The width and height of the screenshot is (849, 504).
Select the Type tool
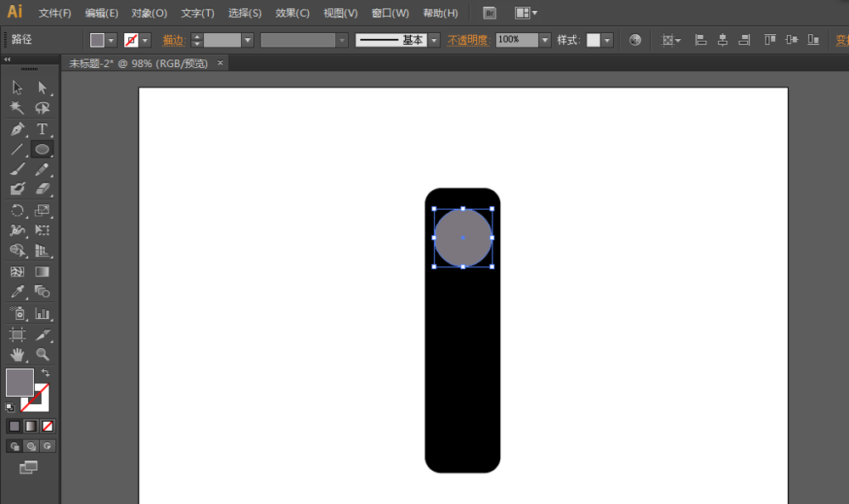[x=42, y=129]
